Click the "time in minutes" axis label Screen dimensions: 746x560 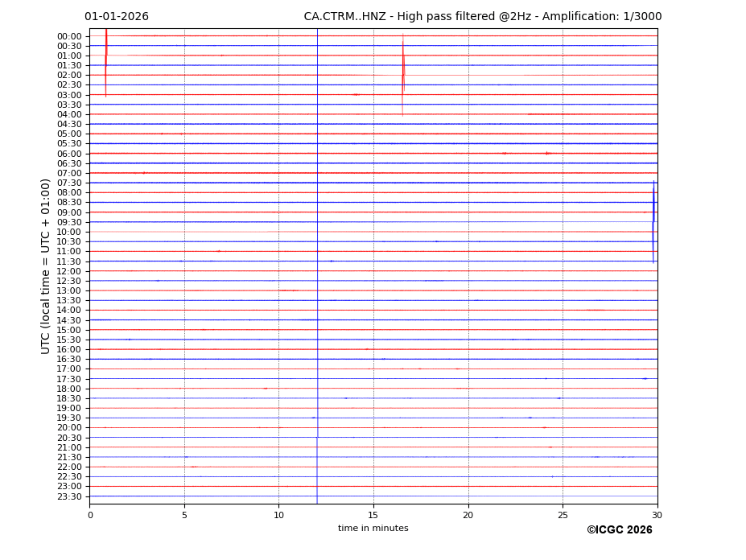click(x=373, y=529)
